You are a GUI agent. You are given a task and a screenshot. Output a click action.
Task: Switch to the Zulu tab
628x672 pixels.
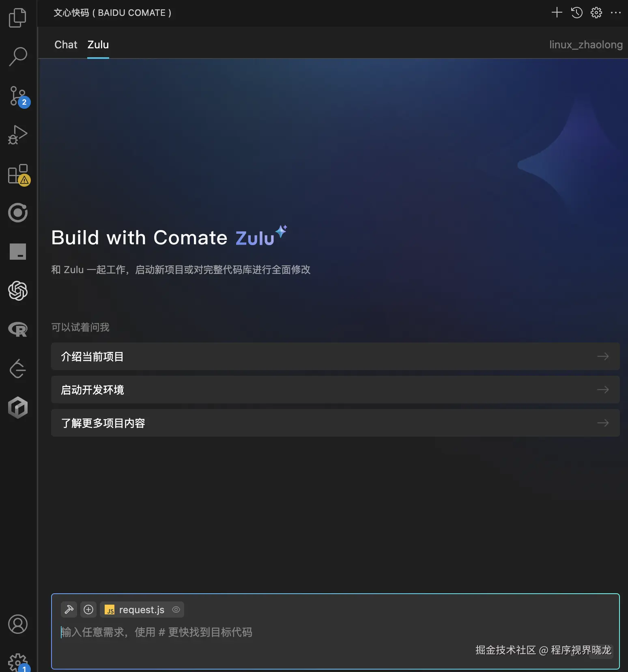coord(98,45)
